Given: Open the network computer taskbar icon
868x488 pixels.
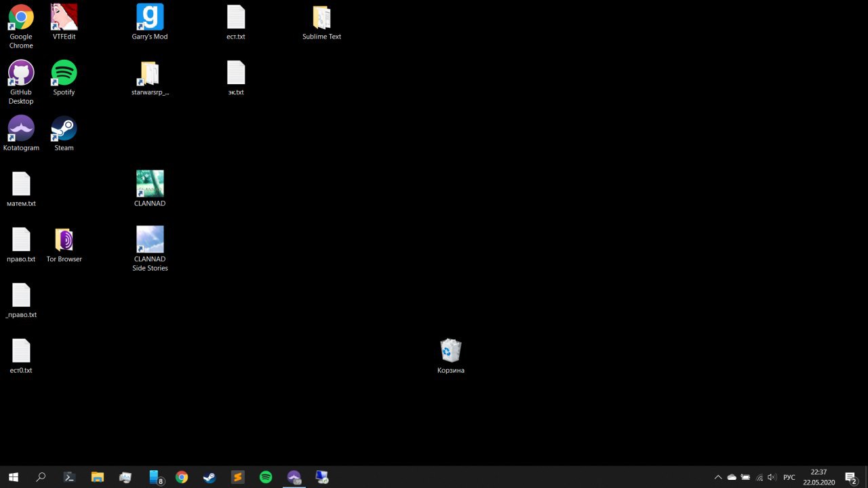Looking at the screenshot, I should click(322, 477).
